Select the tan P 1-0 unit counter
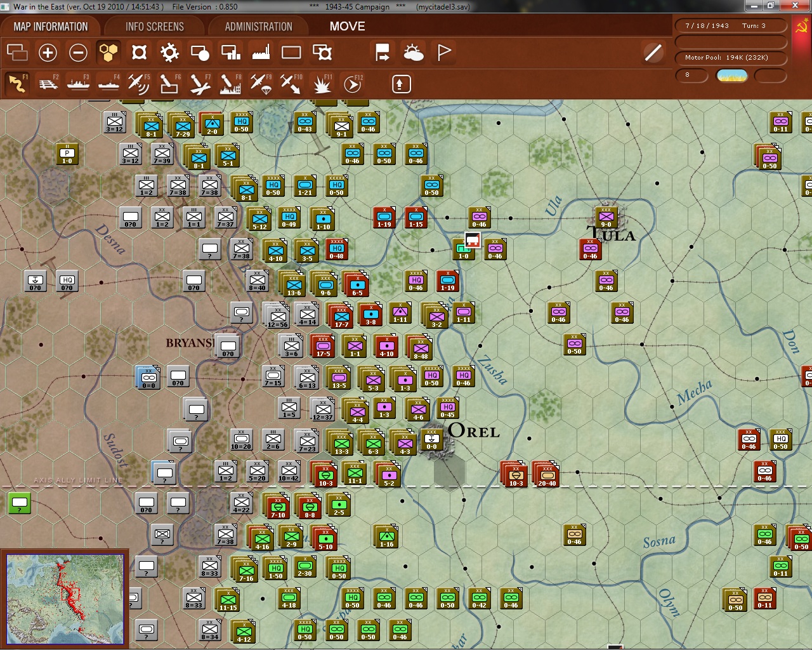Viewport: 812px width, 650px height. 67,154
